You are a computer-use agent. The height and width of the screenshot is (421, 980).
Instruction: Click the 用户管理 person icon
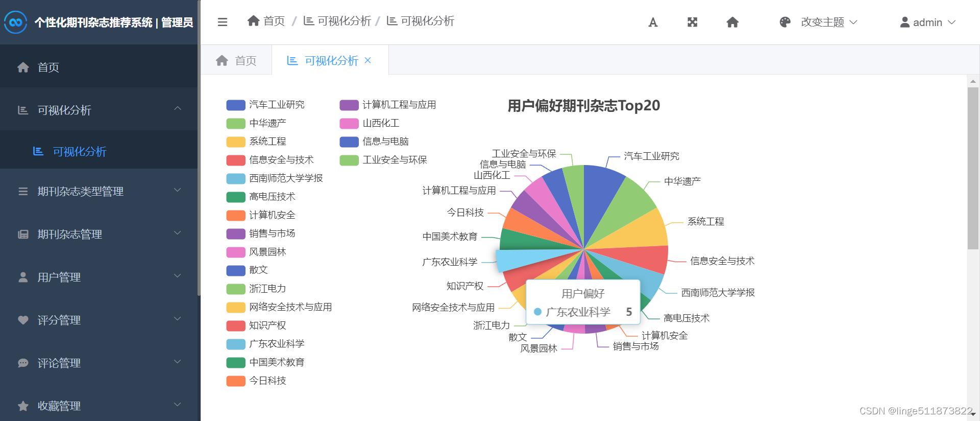[23, 277]
